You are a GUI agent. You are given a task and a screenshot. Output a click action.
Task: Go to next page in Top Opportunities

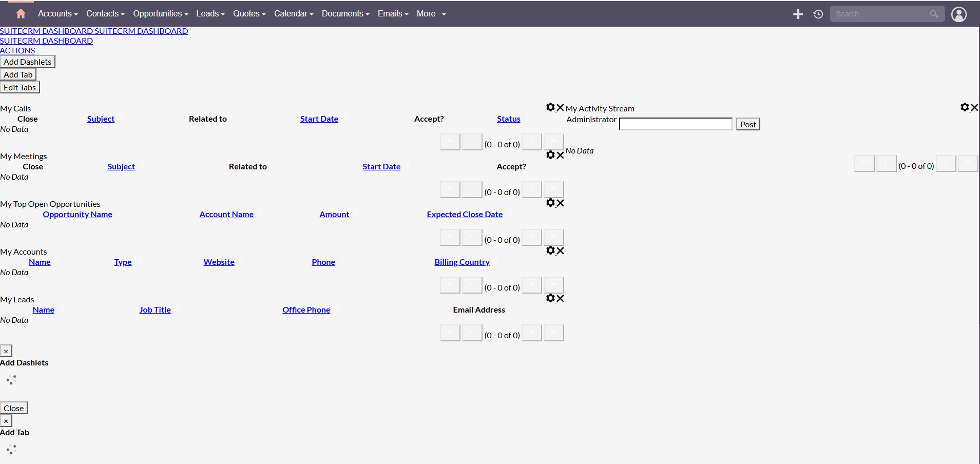pos(532,238)
